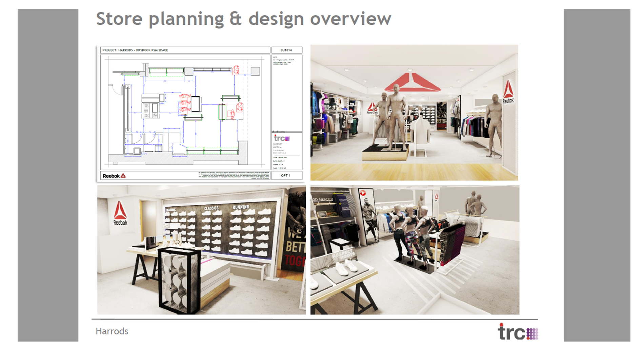Click the Reebok delta sign in the shoe wall render
Screen dimensions: 644x348
click(x=120, y=213)
